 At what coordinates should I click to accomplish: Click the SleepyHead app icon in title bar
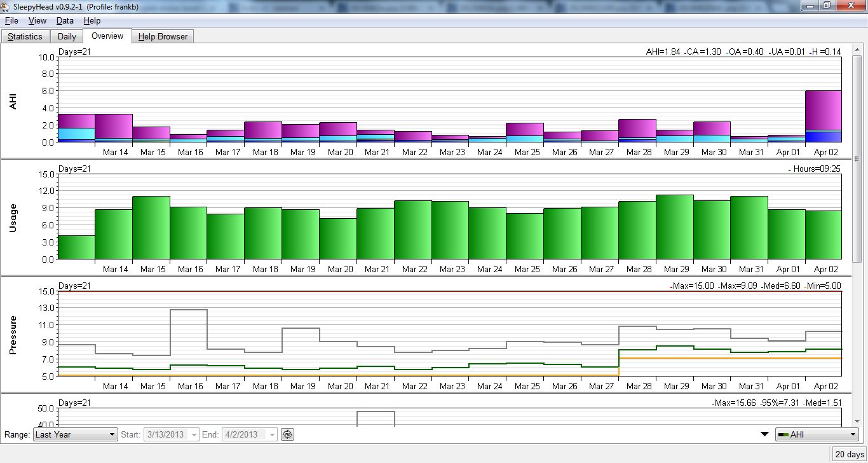point(6,6)
